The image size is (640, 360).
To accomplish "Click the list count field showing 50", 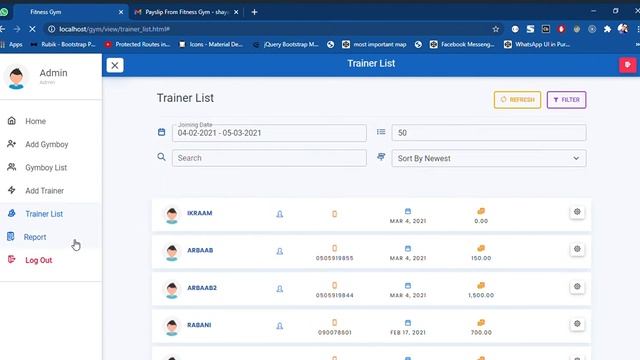I will coord(489,133).
